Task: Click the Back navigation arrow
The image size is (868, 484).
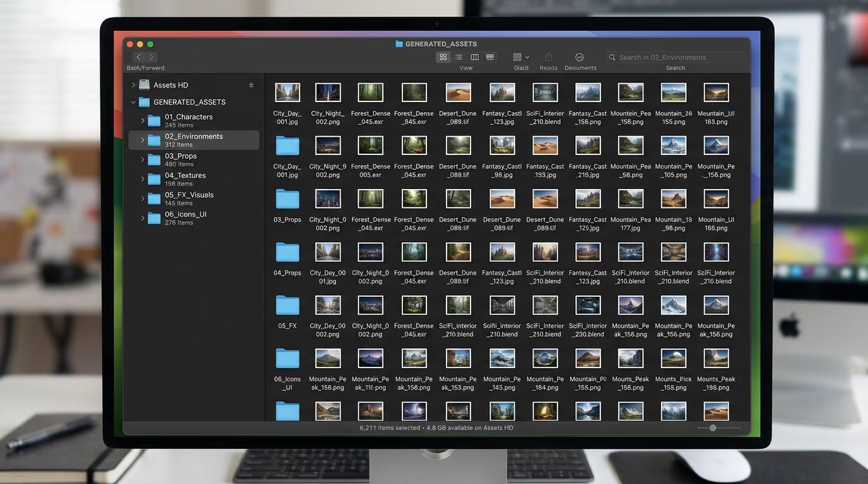Action: point(139,57)
